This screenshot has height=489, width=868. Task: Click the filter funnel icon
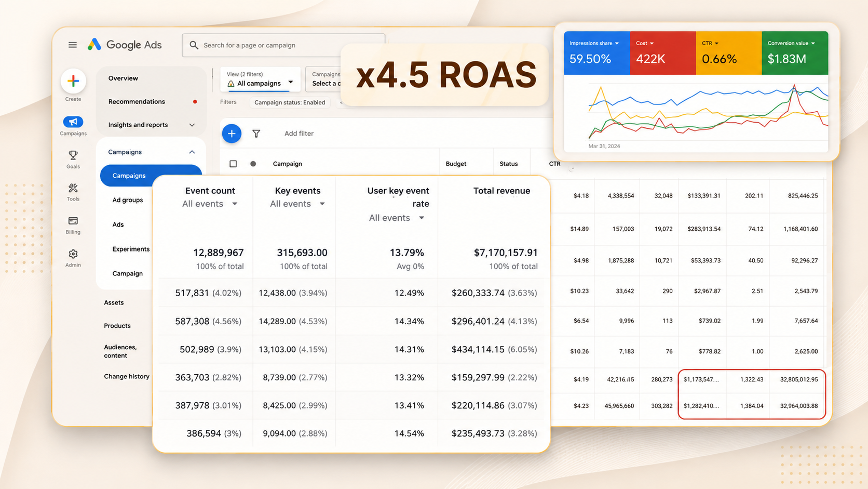(x=256, y=134)
